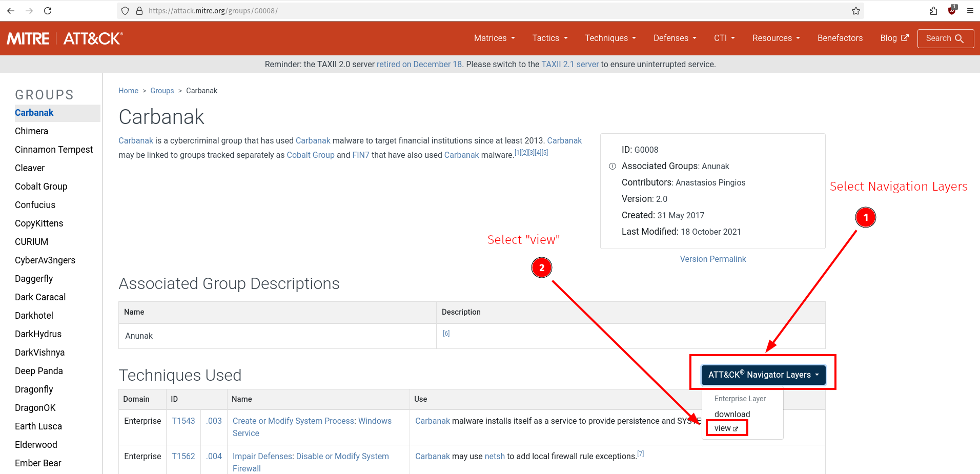Open the Techniques menu
The width and height of the screenshot is (980, 474).
(x=610, y=38)
